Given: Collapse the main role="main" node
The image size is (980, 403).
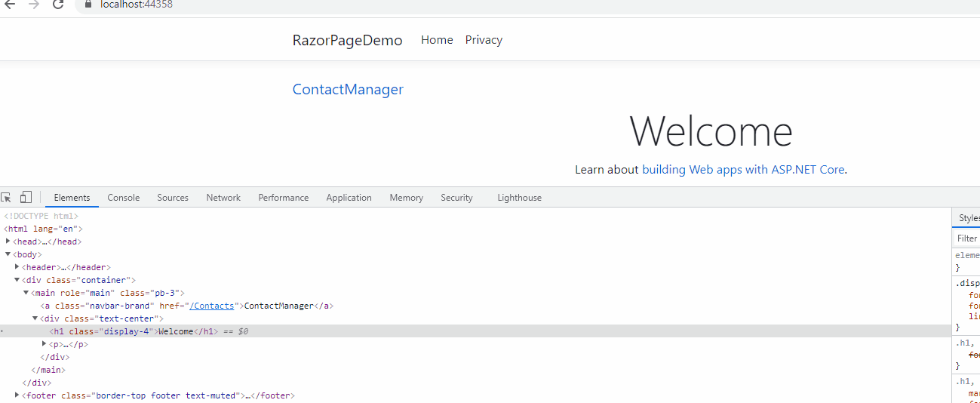Looking at the screenshot, I should pos(26,293).
